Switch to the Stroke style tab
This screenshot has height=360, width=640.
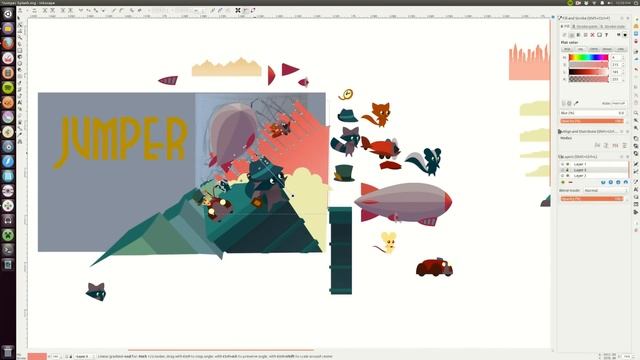[613, 27]
